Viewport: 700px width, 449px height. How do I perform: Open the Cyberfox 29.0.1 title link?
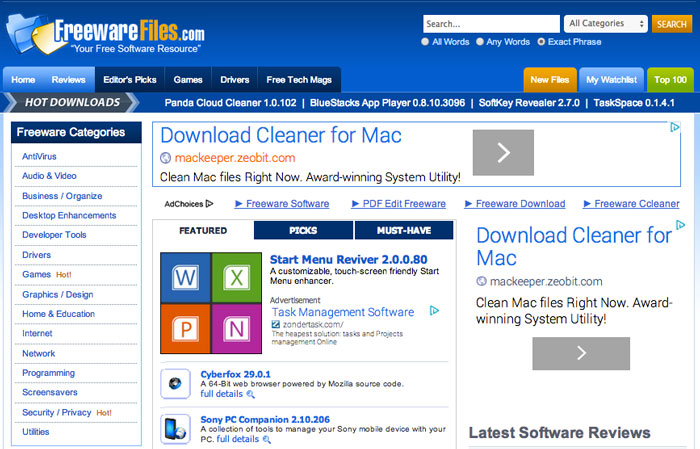(235, 374)
